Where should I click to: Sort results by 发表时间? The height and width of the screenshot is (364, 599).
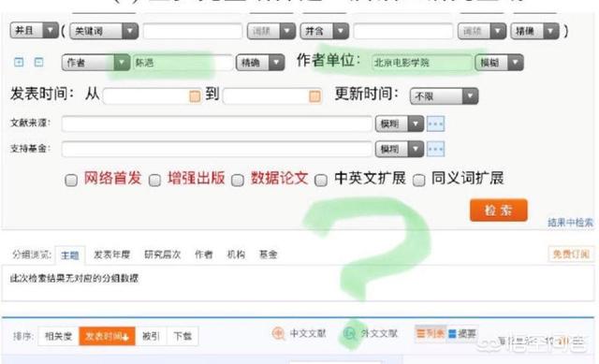pos(107,336)
